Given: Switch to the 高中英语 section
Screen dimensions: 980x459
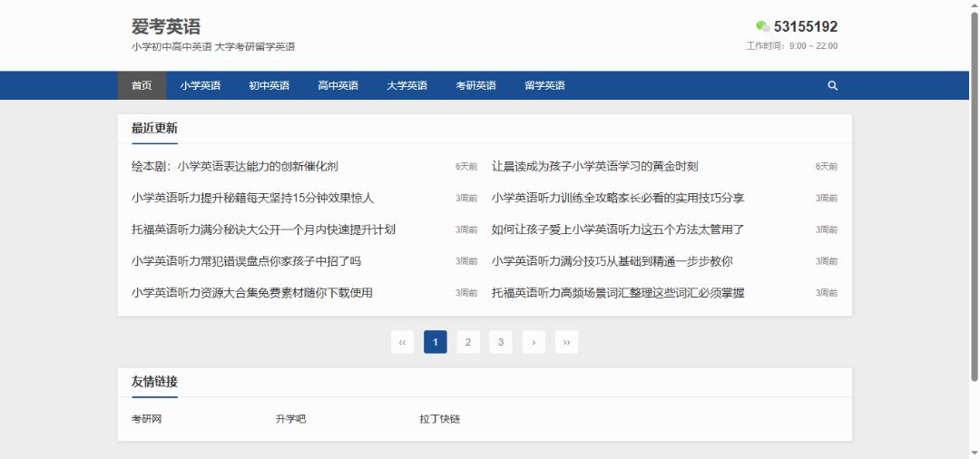Looking at the screenshot, I should (338, 86).
